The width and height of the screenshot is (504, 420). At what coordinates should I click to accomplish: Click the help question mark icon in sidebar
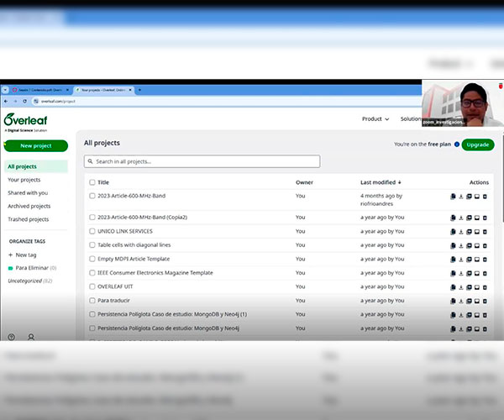pyautogui.click(x=11, y=337)
